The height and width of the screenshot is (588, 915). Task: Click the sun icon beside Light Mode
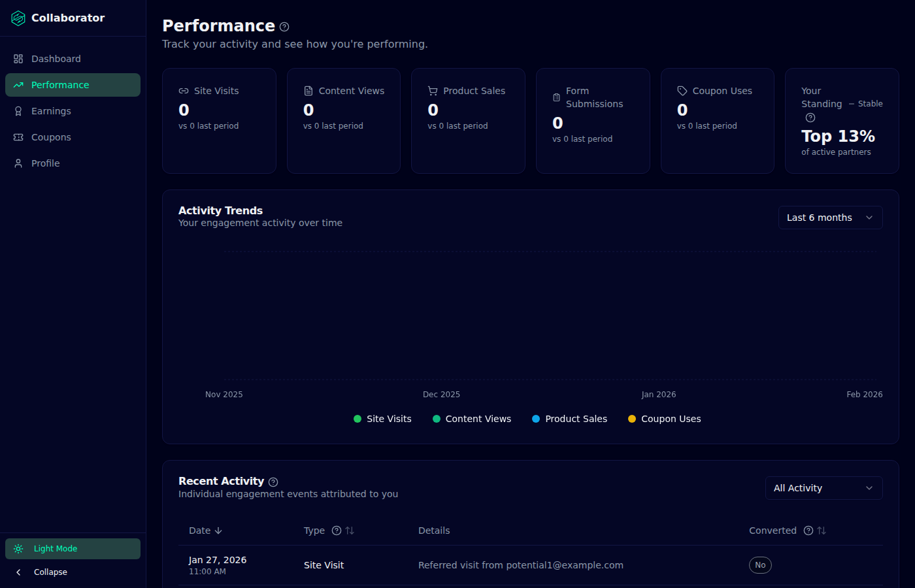(18, 549)
